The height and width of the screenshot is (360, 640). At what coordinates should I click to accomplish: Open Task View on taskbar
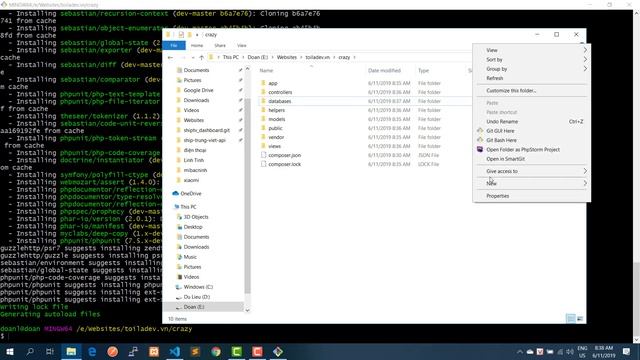coord(50,351)
